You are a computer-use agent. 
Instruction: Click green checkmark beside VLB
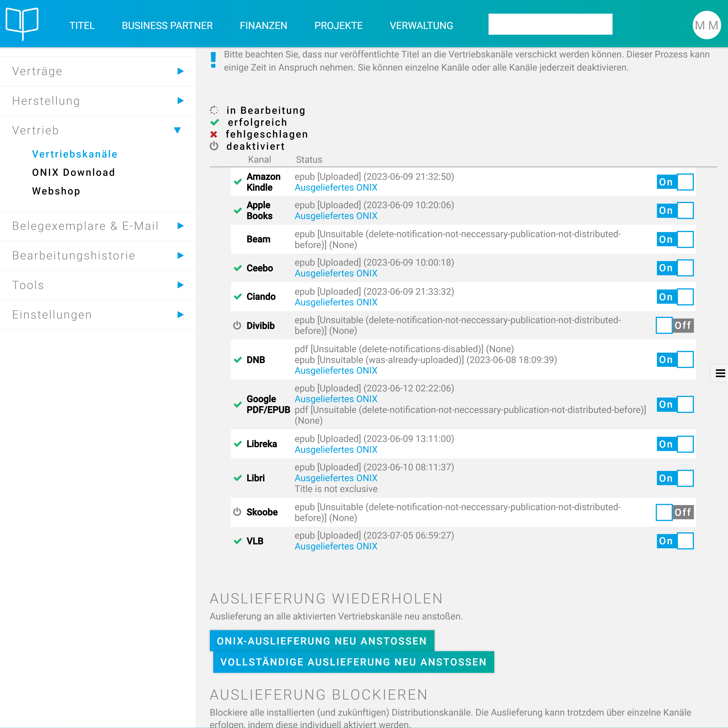coord(238,541)
